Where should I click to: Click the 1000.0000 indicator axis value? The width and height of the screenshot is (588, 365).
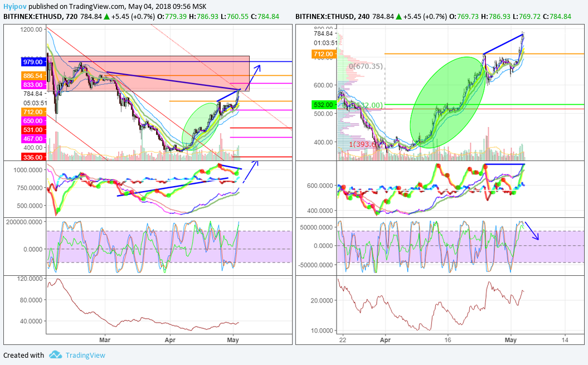[28, 170]
